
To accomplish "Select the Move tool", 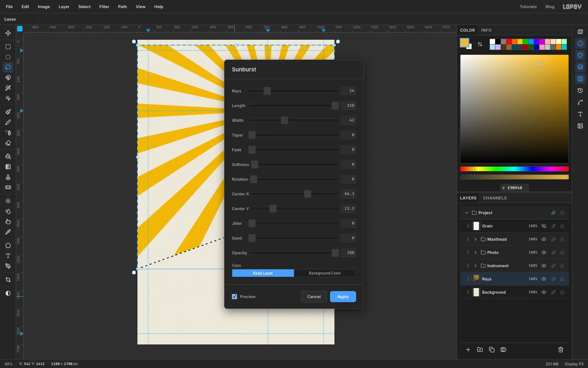I will click(x=8, y=33).
